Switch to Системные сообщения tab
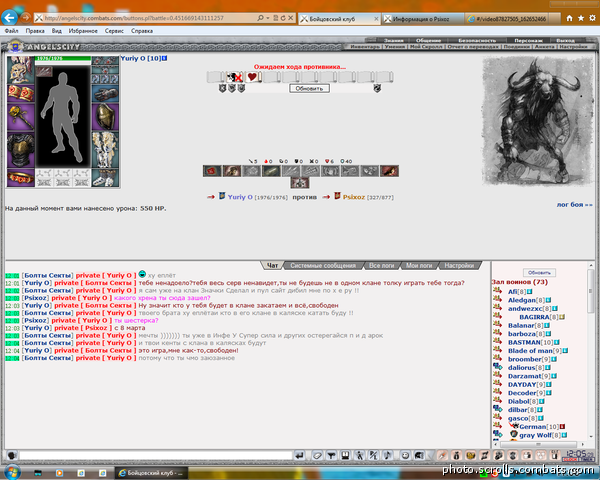The height and width of the screenshot is (480, 600). 323,265
